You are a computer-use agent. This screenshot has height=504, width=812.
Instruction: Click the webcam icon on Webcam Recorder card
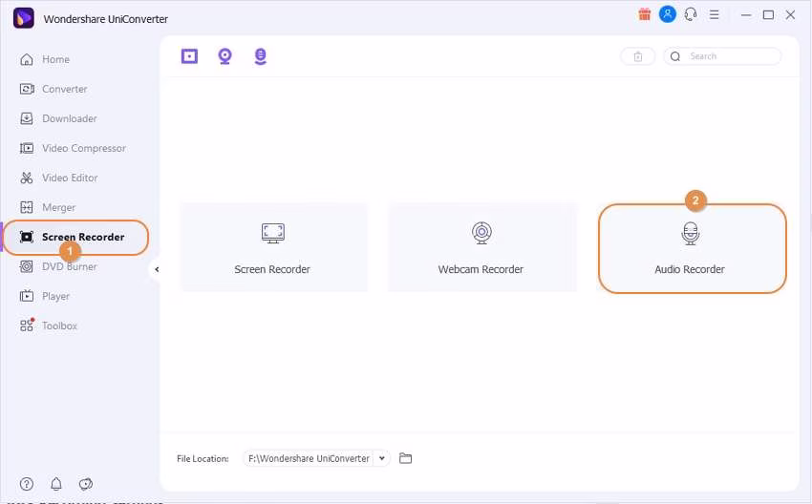481,233
